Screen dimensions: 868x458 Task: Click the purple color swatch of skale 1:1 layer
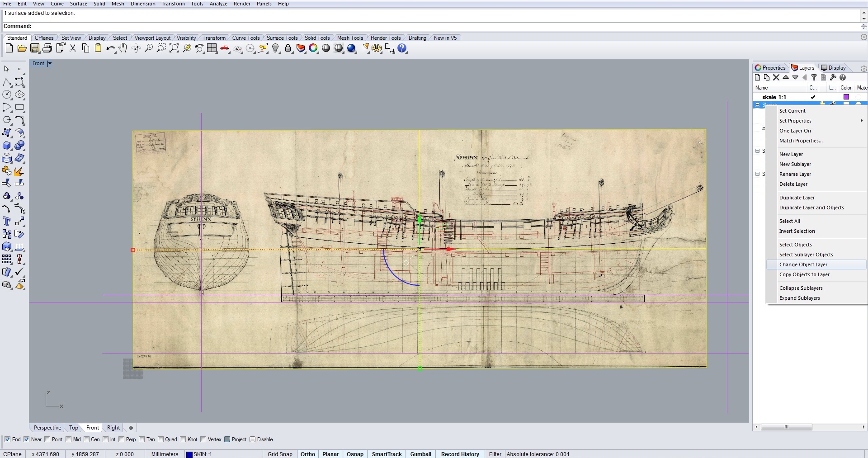(846, 97)
